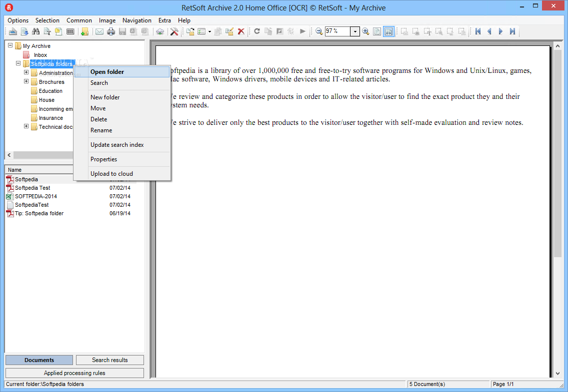568x392 pixels.
Task: Select the Education folder
Action: tap(50, 91)
